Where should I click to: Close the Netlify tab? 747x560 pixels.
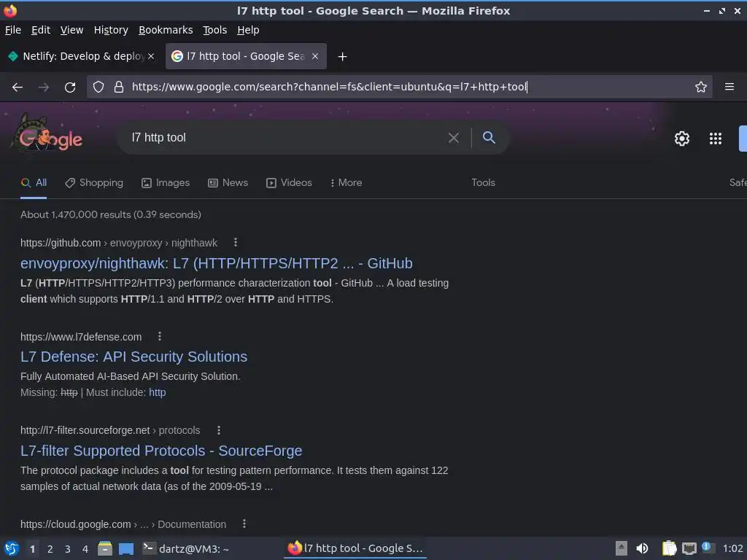[151, 56]
